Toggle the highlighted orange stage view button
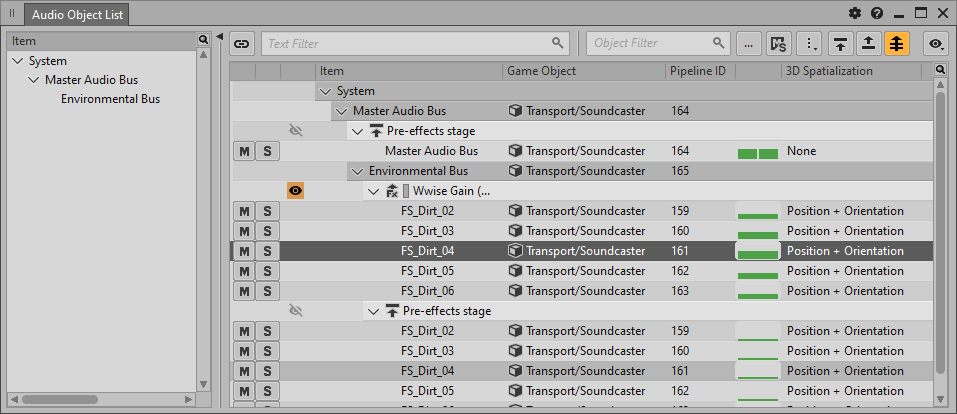Image resolution: width=957 pixels, height=414 pixels. point(897,43)
